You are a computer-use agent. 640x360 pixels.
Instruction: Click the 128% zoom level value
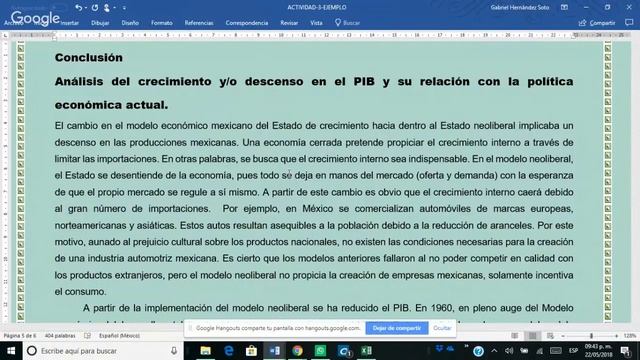pyautogui.click(x=630, y=336)
